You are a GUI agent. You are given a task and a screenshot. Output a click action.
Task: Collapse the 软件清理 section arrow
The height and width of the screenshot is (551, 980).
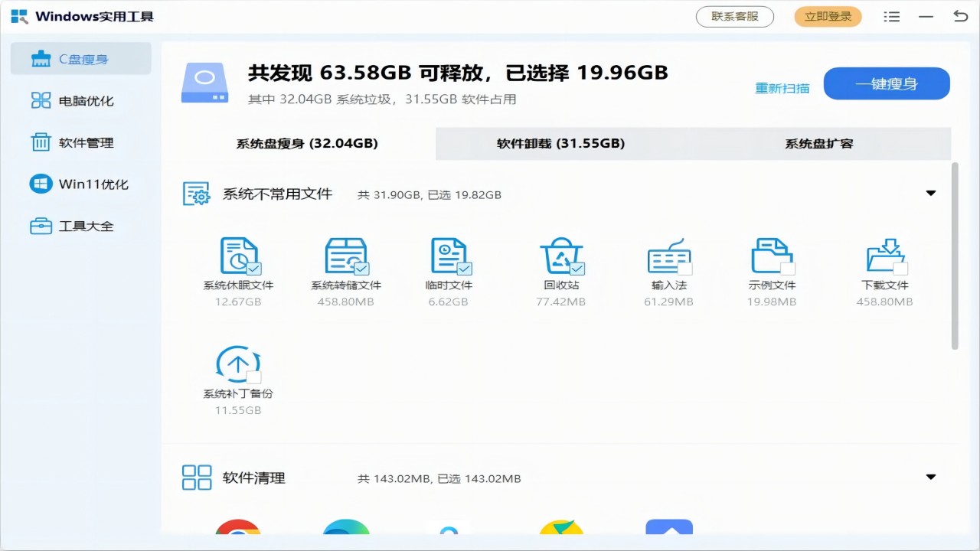click(931, 477)
